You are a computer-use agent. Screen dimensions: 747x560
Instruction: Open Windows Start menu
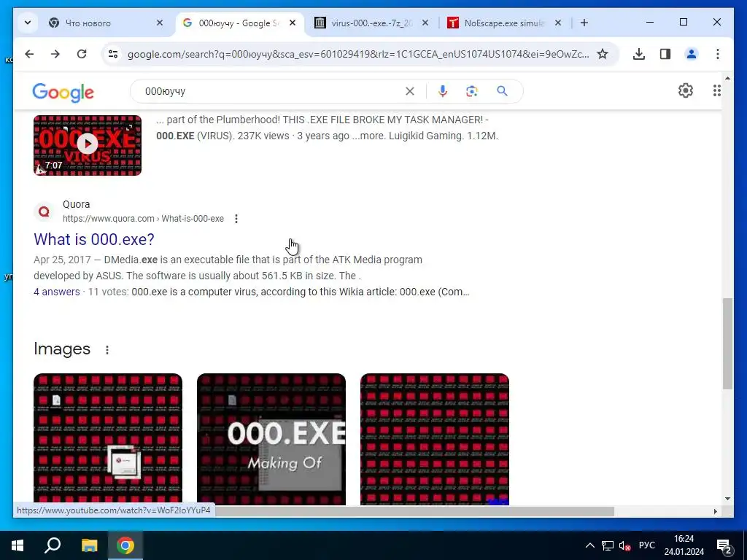point(18,545)
